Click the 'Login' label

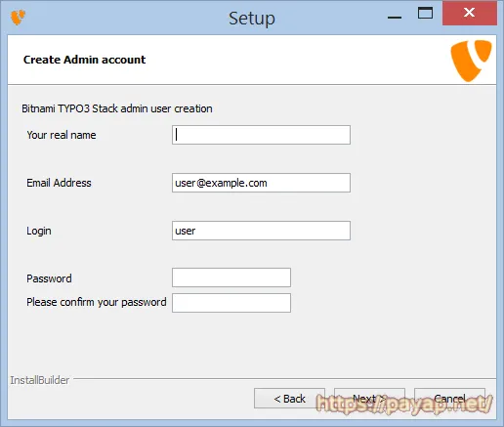pos(39,231)
